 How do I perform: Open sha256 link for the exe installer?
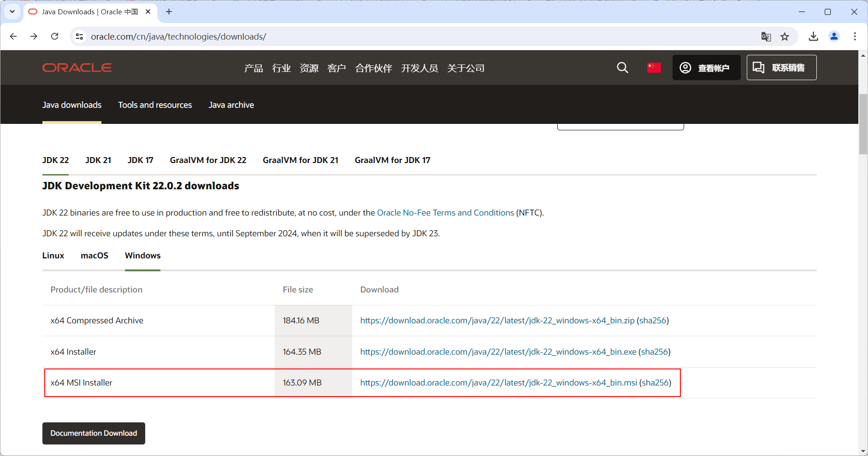coord(655,352)
